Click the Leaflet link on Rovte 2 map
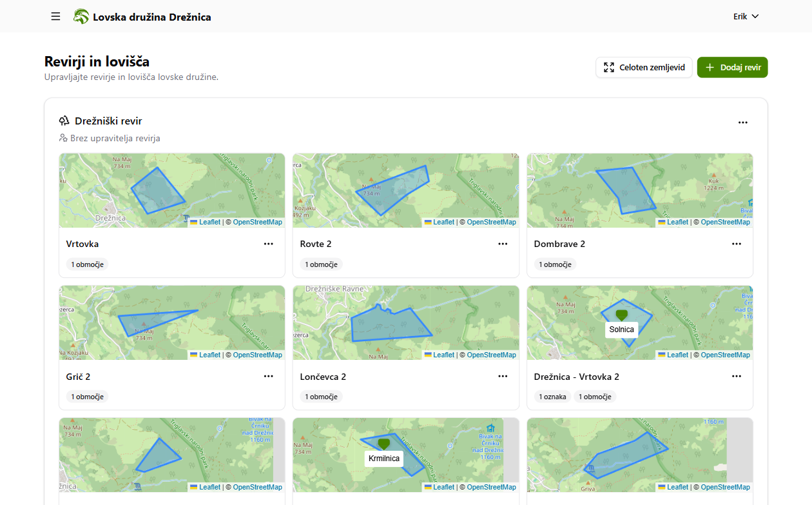This screenshot has width=812, height=505. click(443, 222)
